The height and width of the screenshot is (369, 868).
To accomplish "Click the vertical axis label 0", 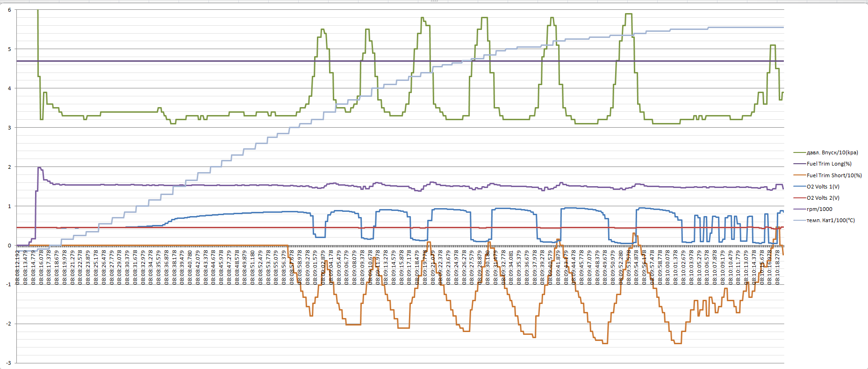I will pyautogui.click(x=9, y=246).
